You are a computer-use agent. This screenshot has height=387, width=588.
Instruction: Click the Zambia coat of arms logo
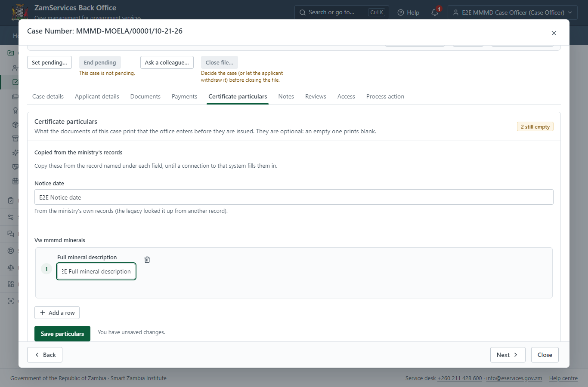20,12
